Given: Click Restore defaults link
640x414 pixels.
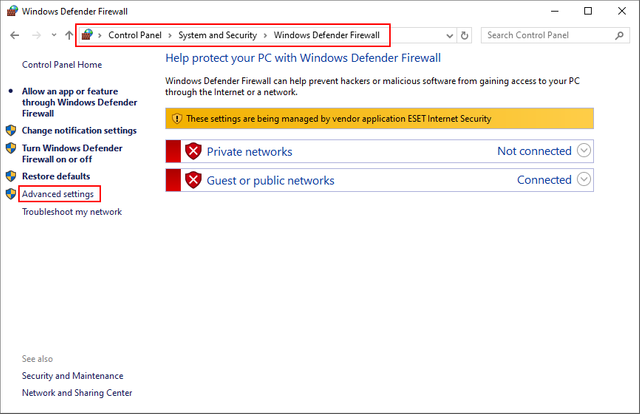Looking at the screenshot, I should [56, 176].
